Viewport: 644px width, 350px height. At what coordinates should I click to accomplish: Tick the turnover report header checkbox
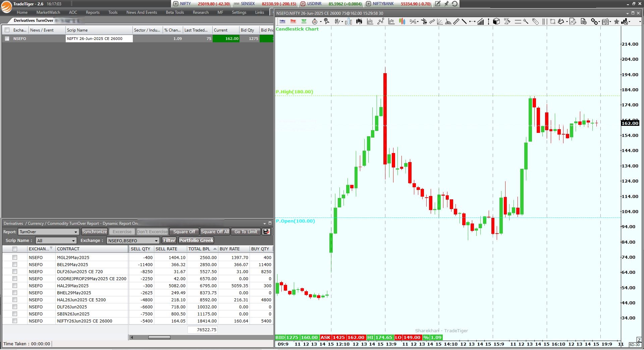pyautogui.click(x=15, y=249)
